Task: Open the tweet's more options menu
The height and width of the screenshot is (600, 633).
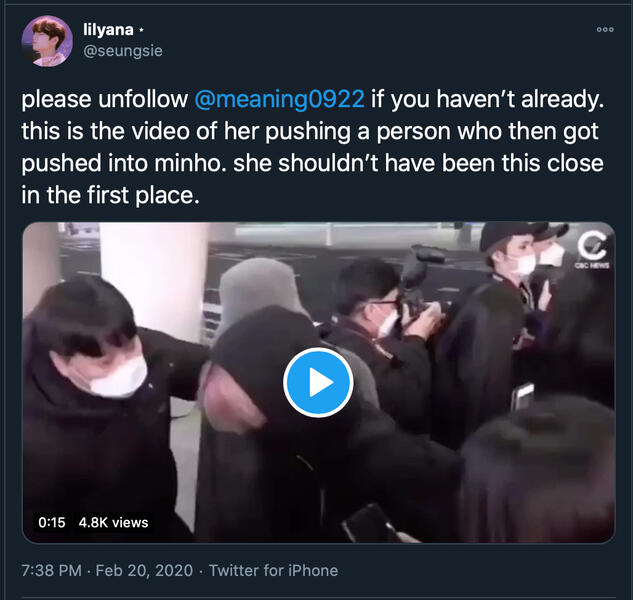Action: (605, 29)
